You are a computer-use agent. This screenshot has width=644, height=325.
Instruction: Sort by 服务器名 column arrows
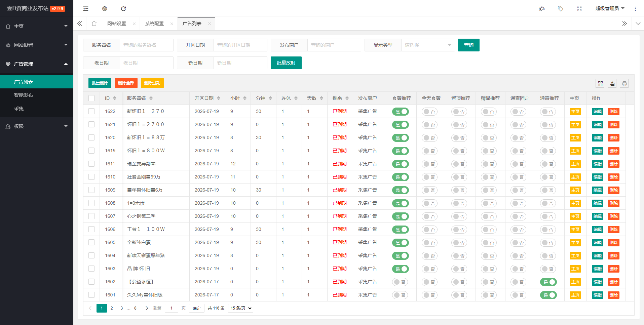[151, 98]
